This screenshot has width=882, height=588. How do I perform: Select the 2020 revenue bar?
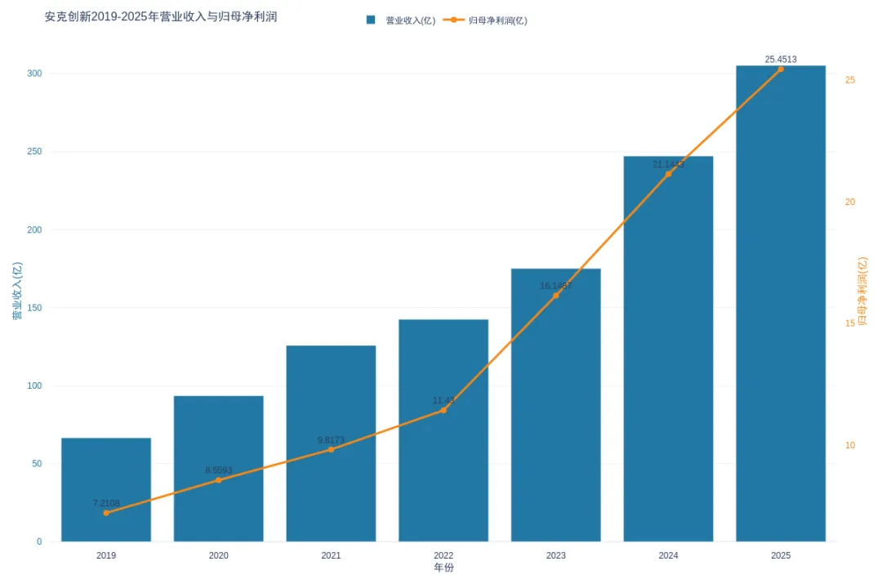pyautogui.click(x=218, y=469)
